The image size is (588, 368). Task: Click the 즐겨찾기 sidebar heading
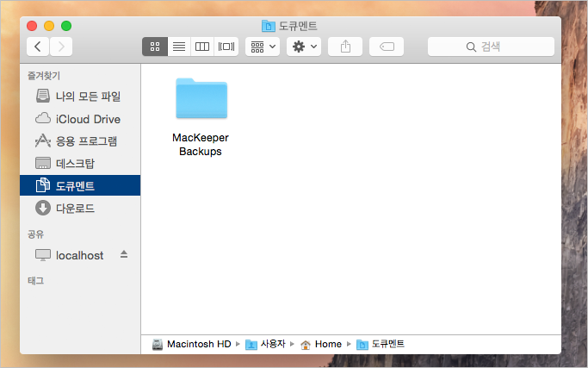coord(44,76)
